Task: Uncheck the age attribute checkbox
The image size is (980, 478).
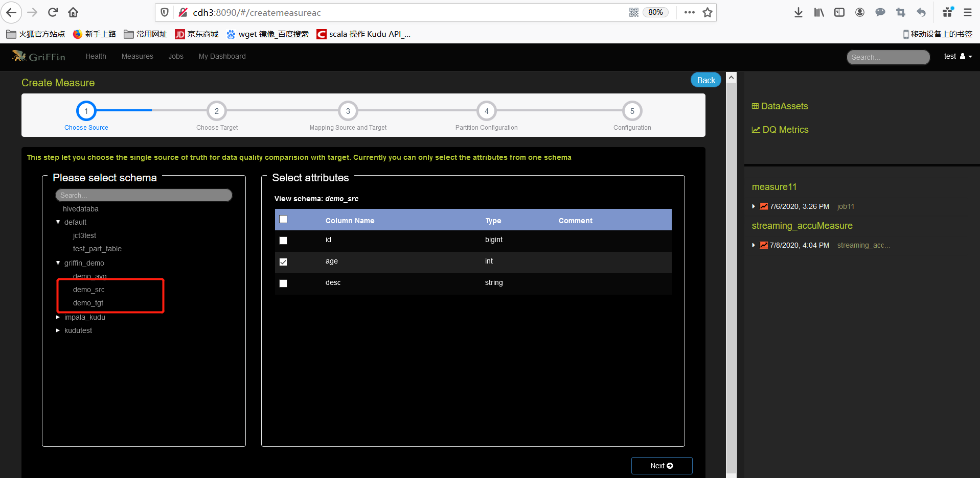Action: [283, 261]
